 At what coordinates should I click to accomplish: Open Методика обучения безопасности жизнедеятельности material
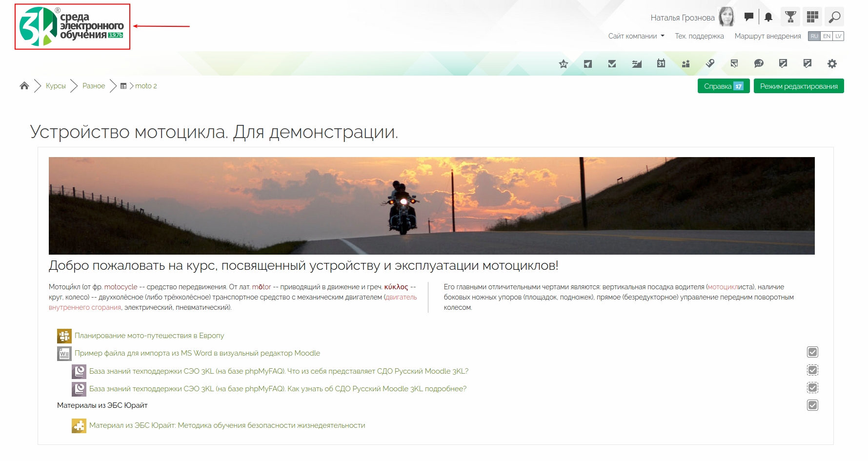227,425
